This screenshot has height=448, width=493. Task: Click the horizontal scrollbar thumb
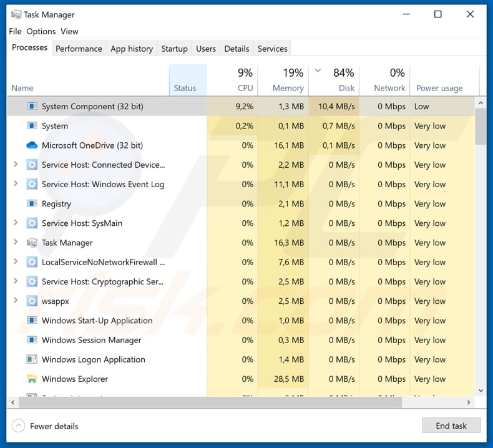click(210, 402)
